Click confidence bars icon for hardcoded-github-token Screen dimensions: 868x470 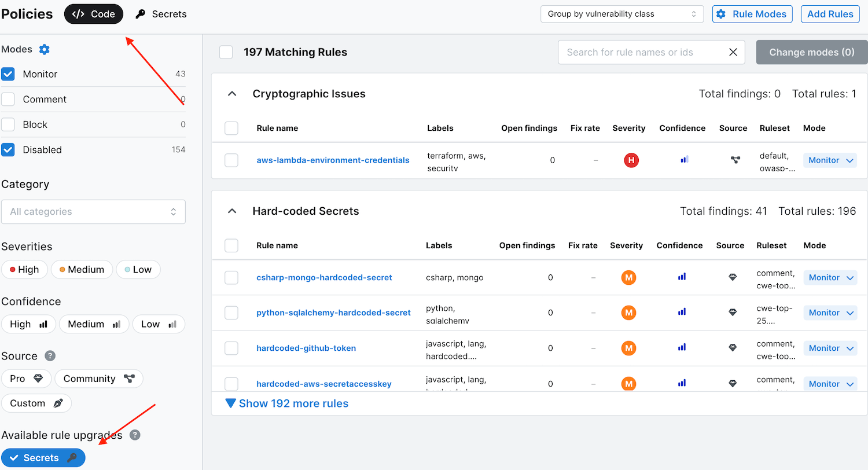[x=682, y=348]
